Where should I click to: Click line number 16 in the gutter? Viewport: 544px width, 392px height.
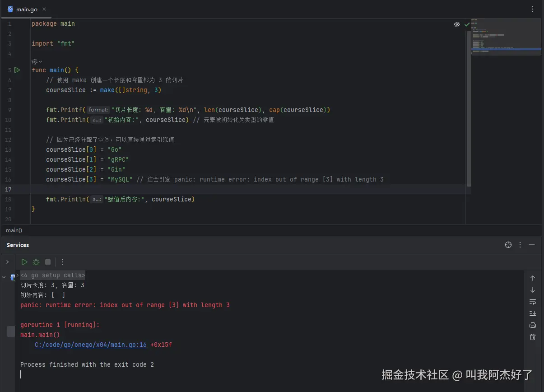pos(8,179)
